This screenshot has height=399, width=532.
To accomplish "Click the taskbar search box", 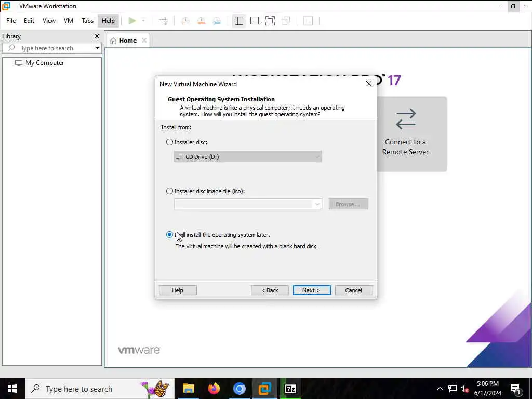I will 100,389.
